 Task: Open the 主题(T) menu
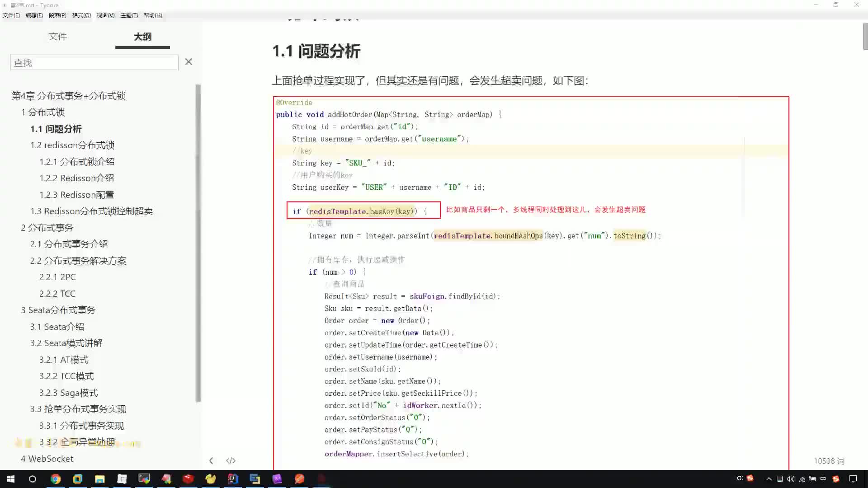(x=129, y=15)
